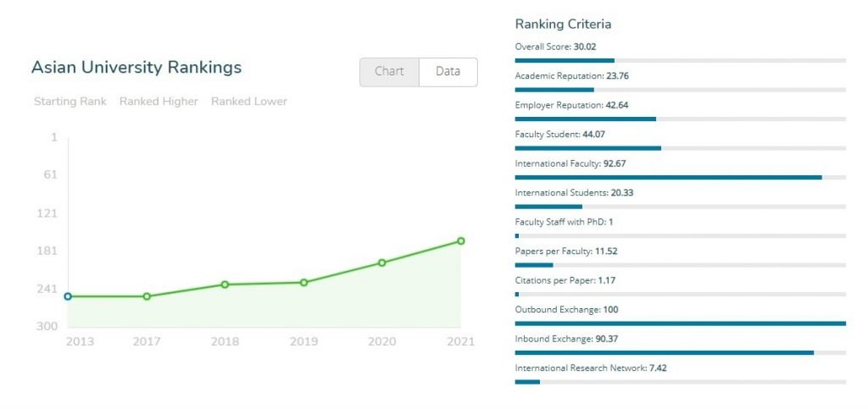Image resolution: width=868 pixels, height=409 pixels.
Task: Select the 2019 point on chart
Action: [x=303, y=282]
